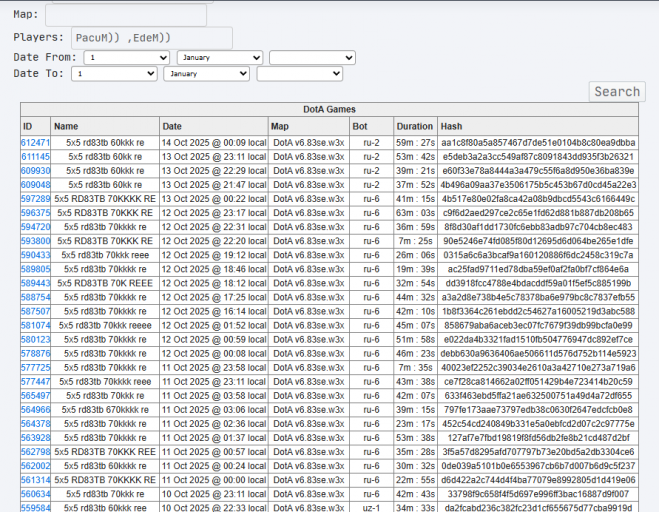Image resolution: width=659 pixels, height=512 pixels.
Task: Open game ID 609048
Action: coord(35,185)
